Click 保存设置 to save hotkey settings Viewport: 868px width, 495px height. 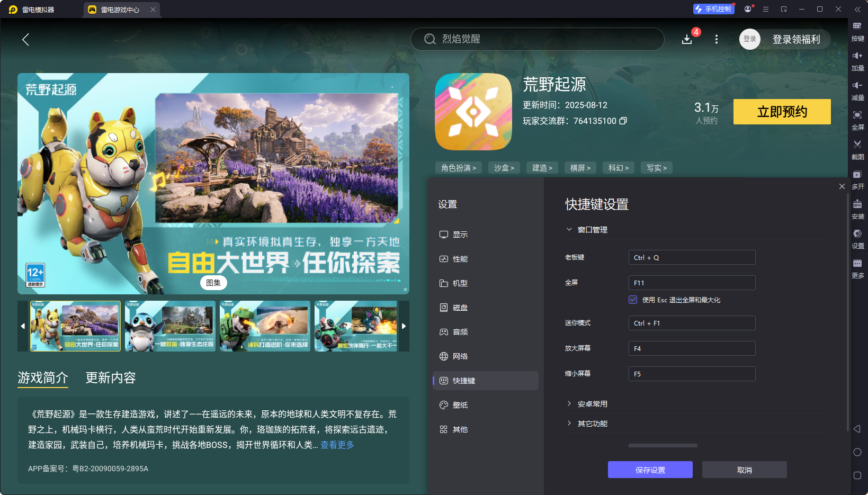click(650, 470)
